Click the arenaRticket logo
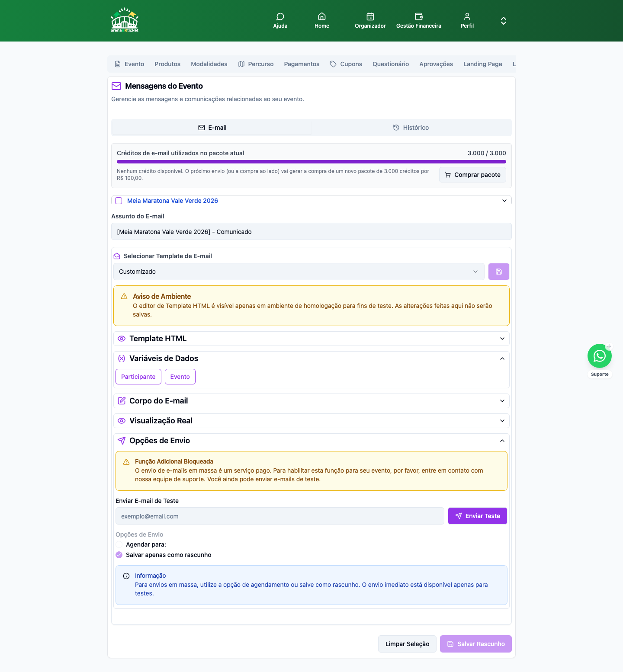 (125, 20)
